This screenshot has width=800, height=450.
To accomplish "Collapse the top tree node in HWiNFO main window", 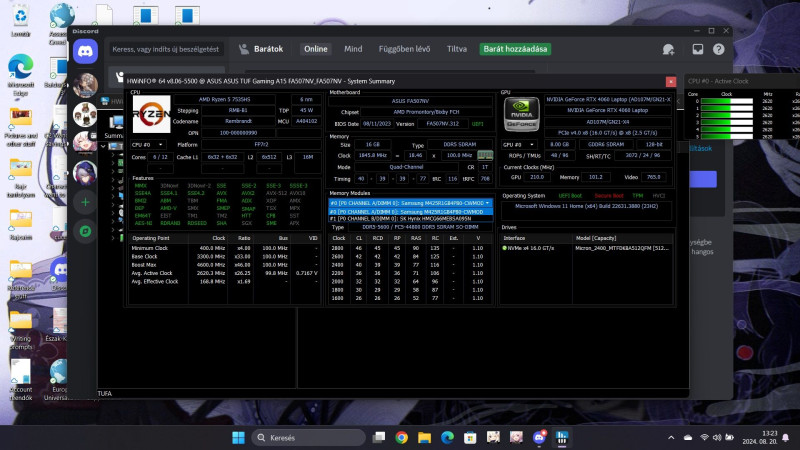I will (103, 146).
